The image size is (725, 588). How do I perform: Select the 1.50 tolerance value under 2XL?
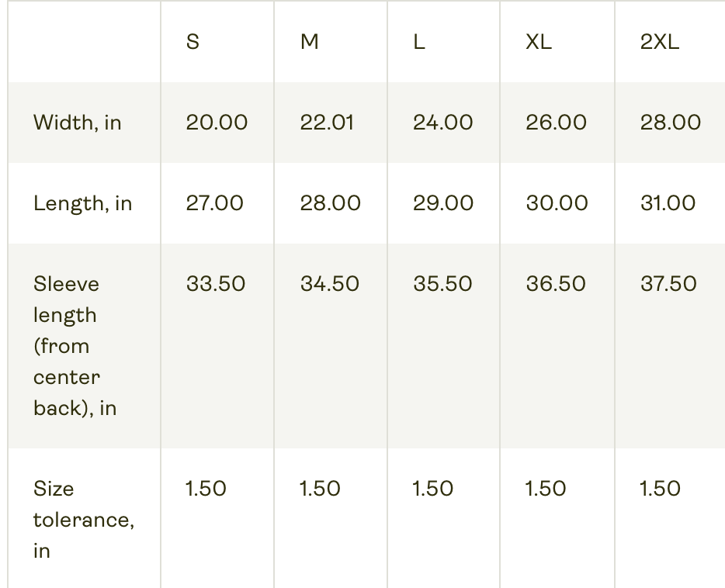point(660,489)
